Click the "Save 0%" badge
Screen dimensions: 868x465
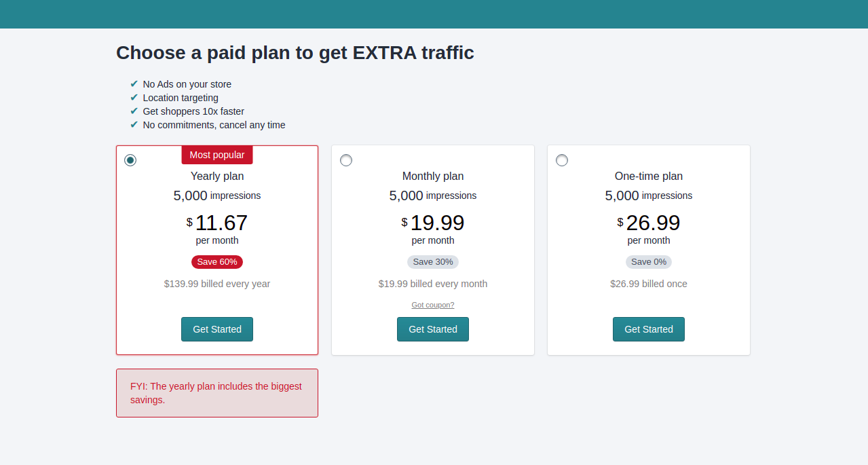point(649,262)
